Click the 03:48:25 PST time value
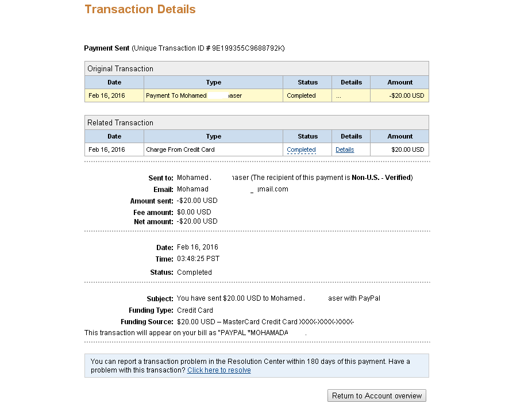This screenshot has height=407, width=532. click(x=198, y=259)
